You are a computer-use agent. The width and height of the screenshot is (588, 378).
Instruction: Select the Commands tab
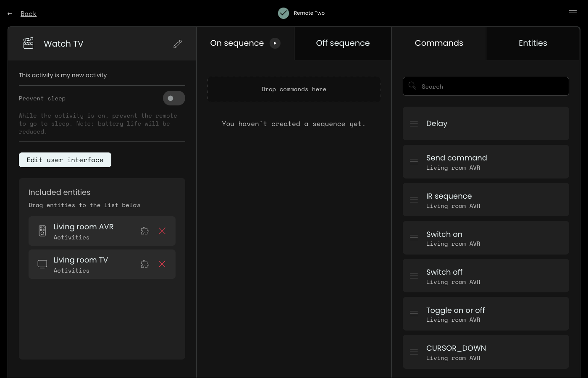pyautogui.click(x=439, y=43)
